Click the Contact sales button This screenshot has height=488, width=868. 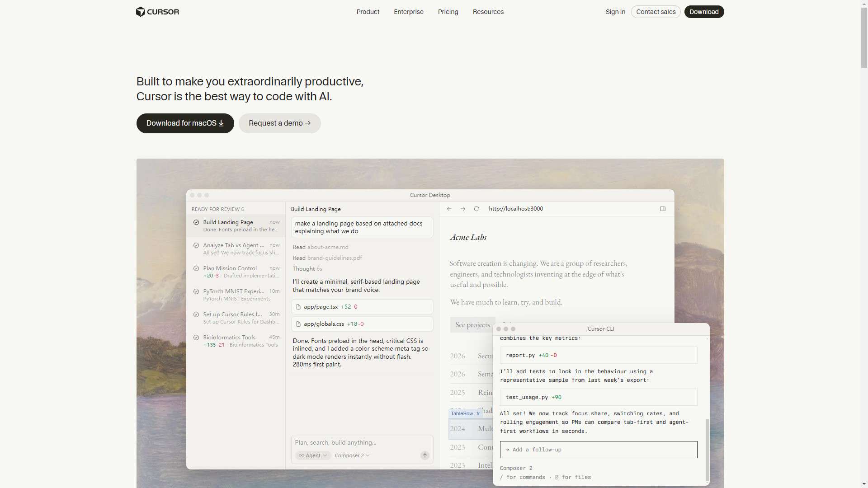[656, 12]
